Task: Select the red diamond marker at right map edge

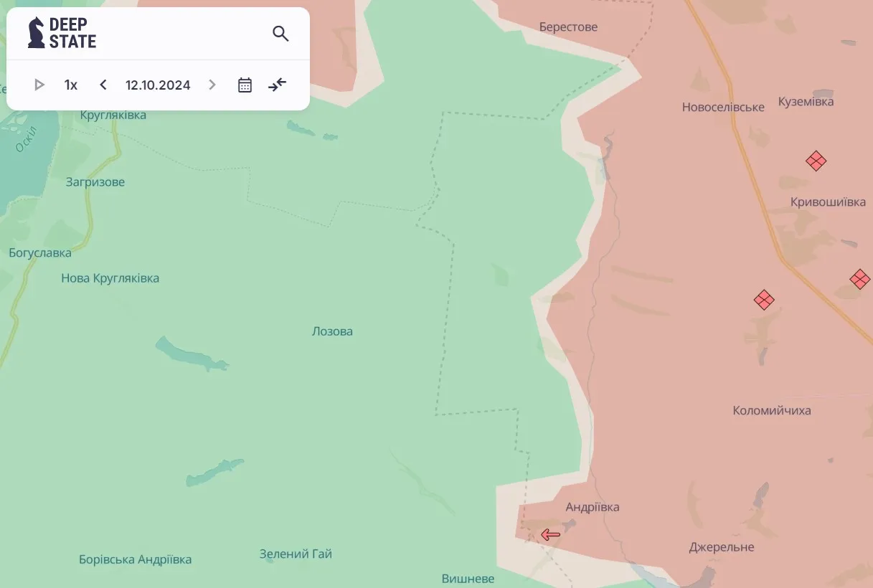Action: point(859,279)
